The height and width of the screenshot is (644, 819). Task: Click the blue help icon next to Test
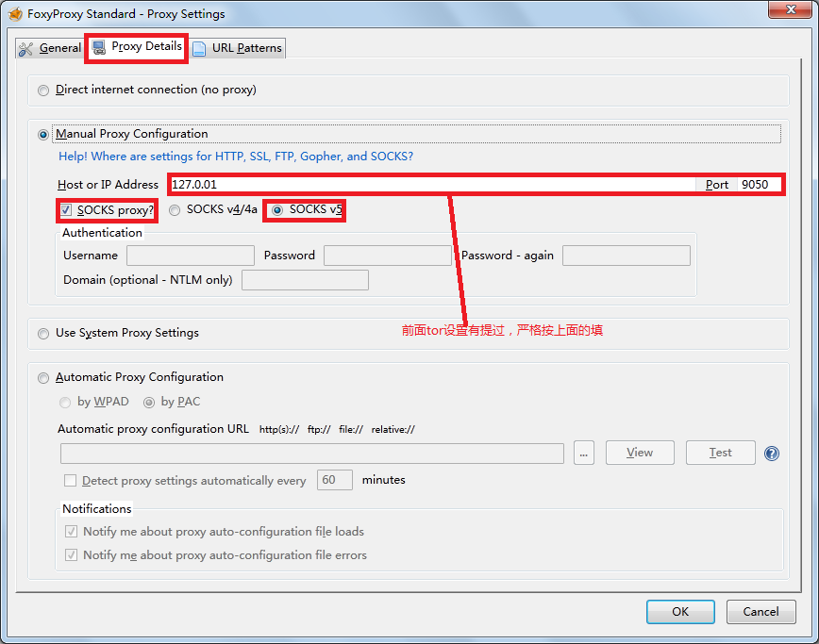point(772,453)
